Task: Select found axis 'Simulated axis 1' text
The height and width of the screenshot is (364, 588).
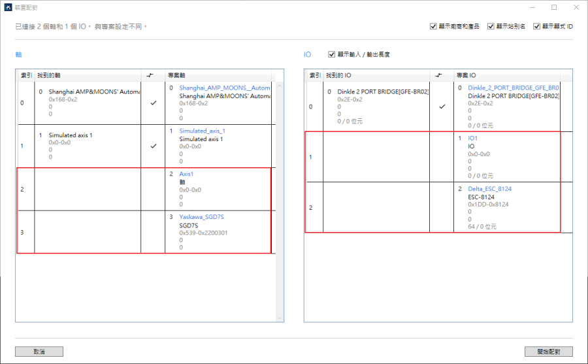Action: pos(71,135)
